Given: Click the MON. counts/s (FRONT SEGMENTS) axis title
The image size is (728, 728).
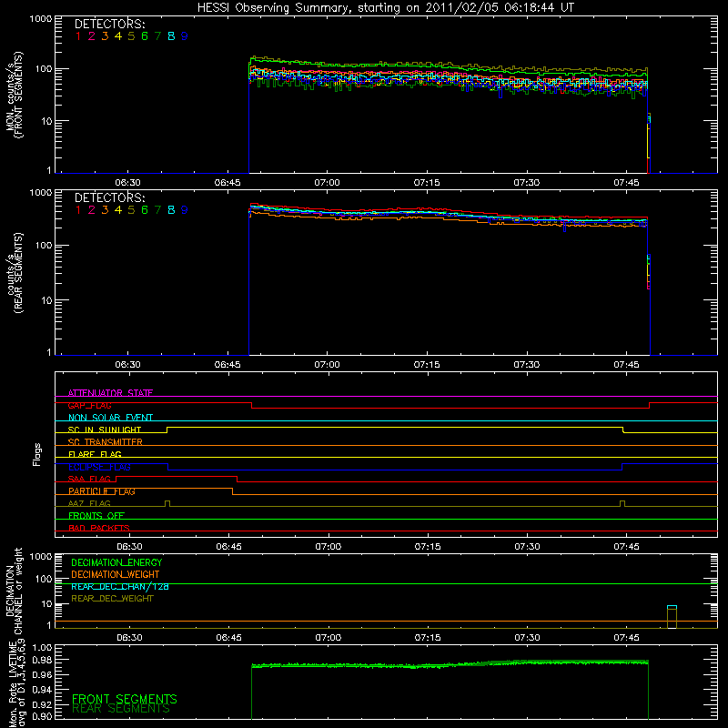Looking at the screenshot, I should (15, 95).
